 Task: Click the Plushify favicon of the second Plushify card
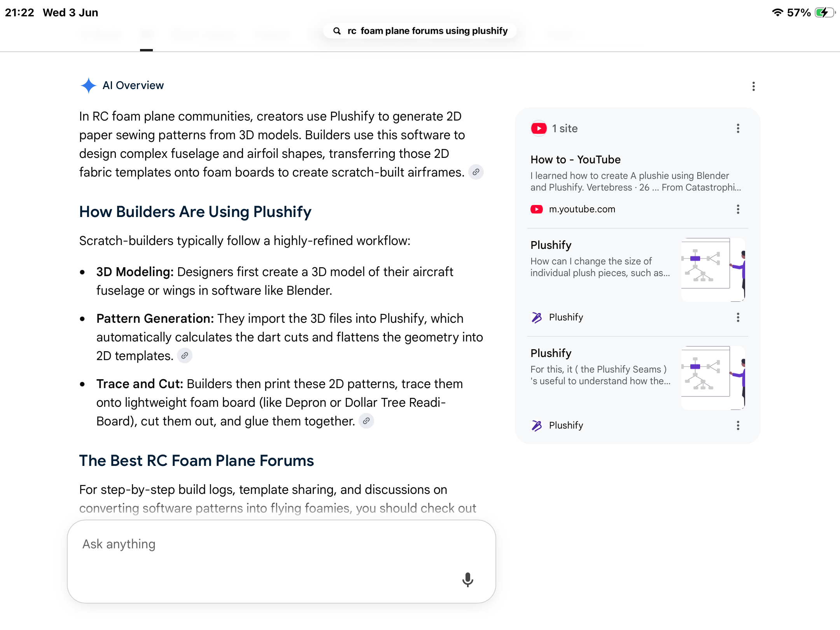(537, 426)
